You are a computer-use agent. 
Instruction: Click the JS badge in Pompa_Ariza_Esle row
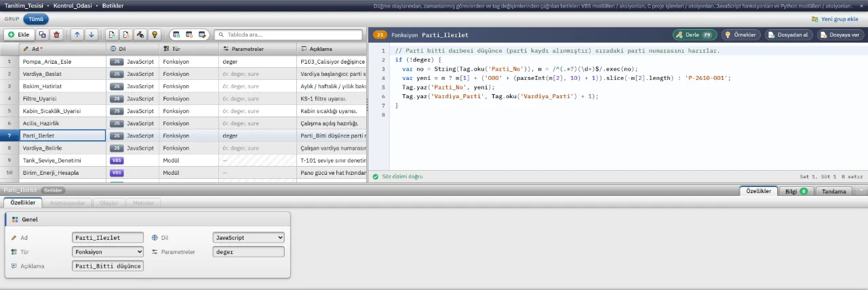coord(117,62)
